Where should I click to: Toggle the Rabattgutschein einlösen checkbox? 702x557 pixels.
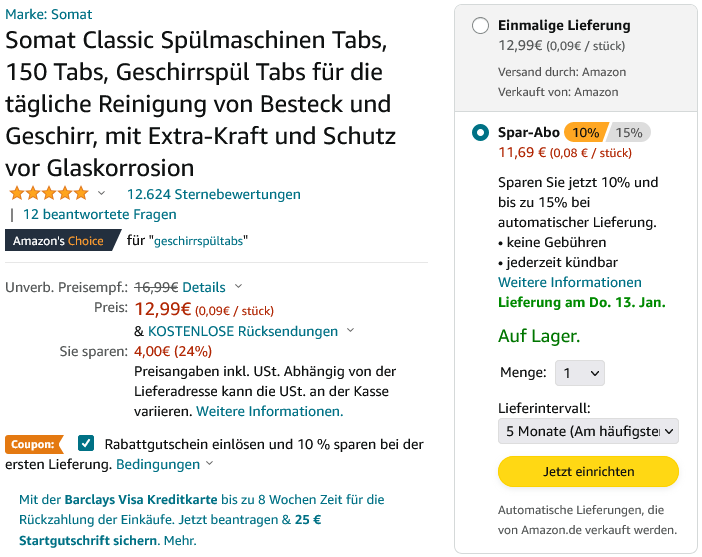[x=86, y=443]
